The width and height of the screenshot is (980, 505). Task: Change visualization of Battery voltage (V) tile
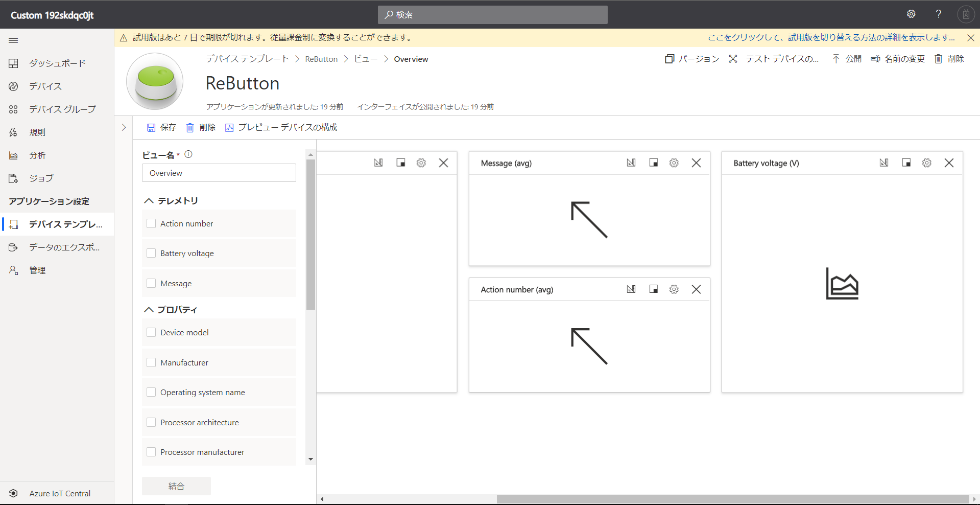coord(884,163)
